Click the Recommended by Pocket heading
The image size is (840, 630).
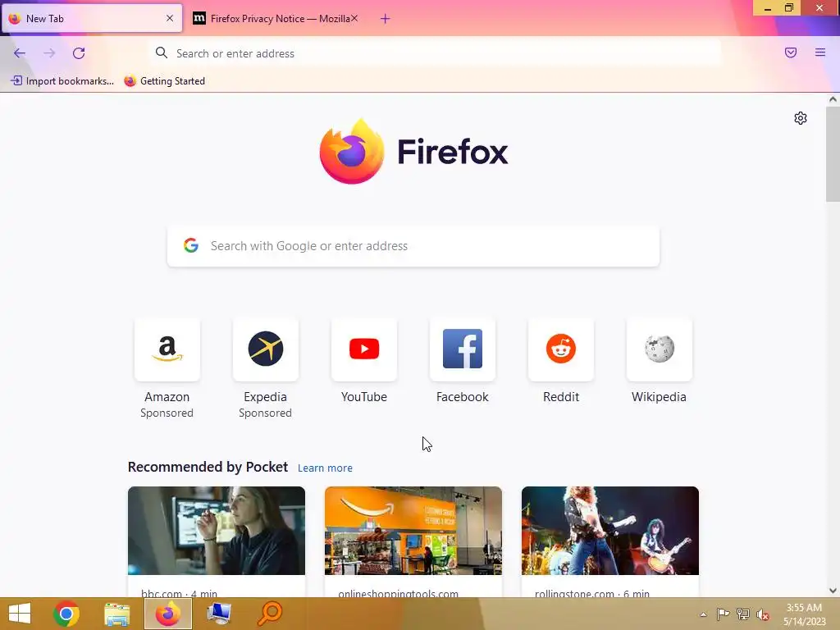pos(208,467)
